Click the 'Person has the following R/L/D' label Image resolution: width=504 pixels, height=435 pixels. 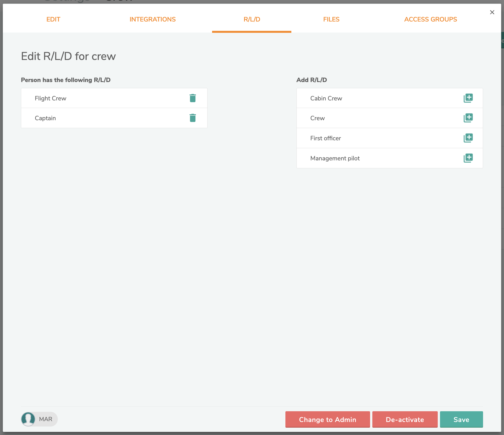(x=66, y=80)
